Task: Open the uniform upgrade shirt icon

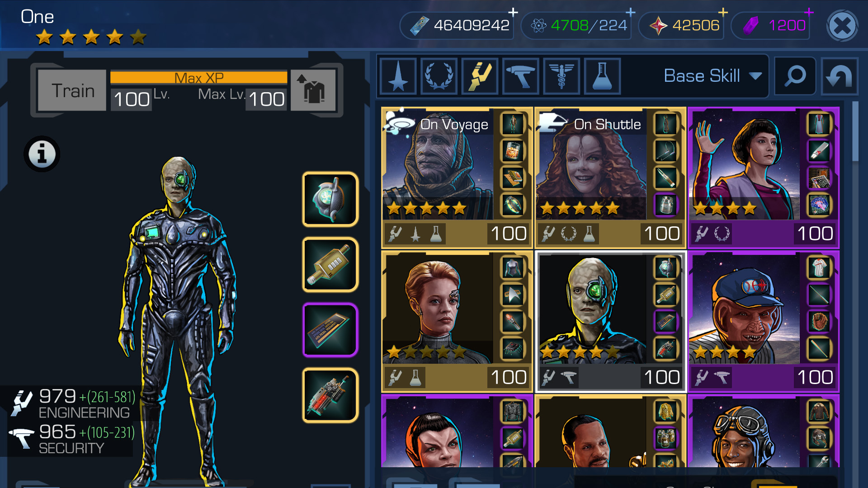Action: (313, 90)
